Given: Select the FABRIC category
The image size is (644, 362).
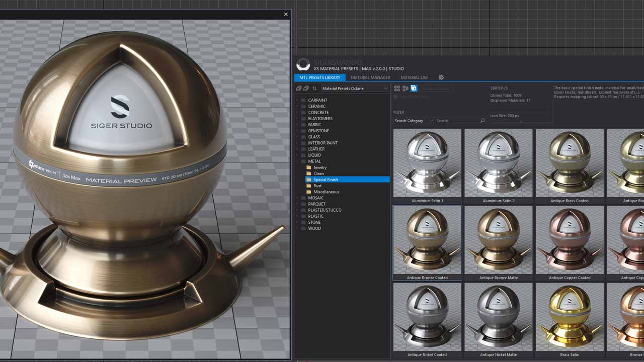Looking at the screenshot, I should click(x=314, y=125).
